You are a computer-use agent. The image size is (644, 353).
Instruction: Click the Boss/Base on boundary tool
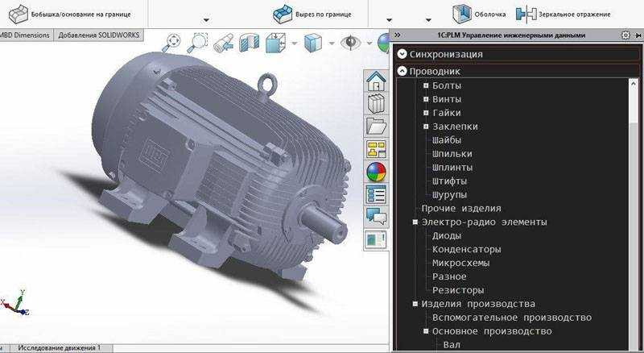pos(70,15)
